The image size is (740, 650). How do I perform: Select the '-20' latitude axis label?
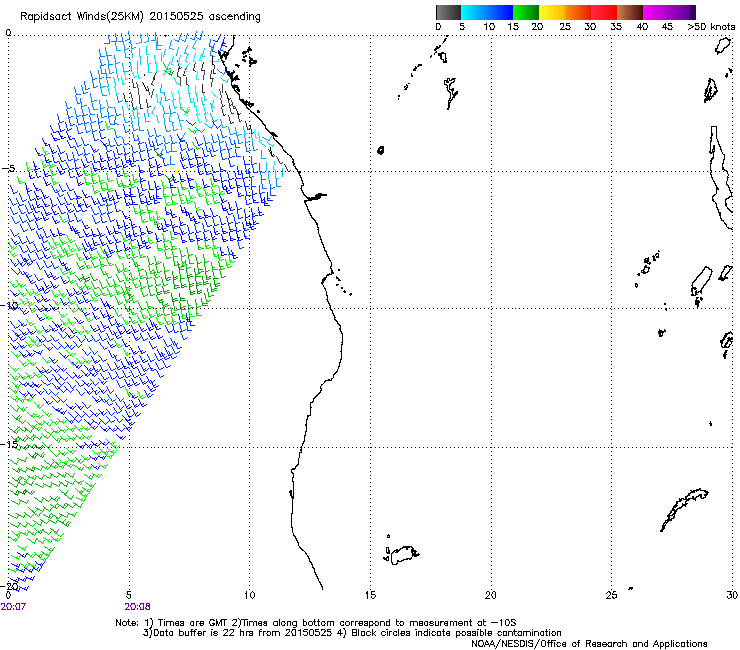click(x=10, y=586)
